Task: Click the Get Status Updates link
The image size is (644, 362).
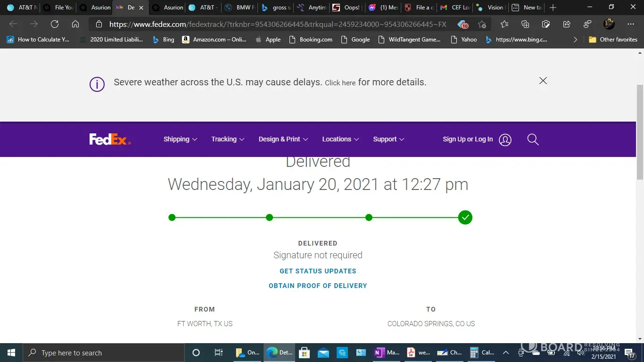Action: coord(318,271)
